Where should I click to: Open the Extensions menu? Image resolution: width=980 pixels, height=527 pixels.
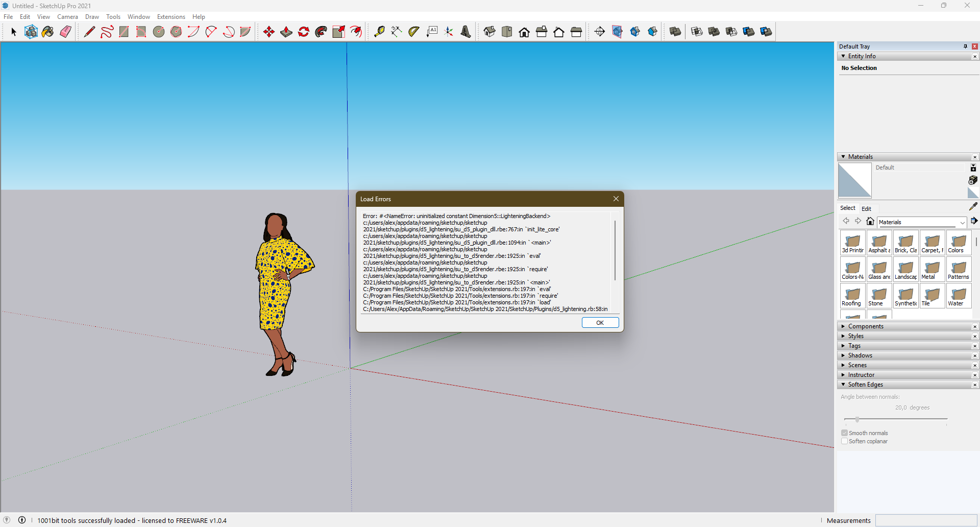tap(171, 16)
